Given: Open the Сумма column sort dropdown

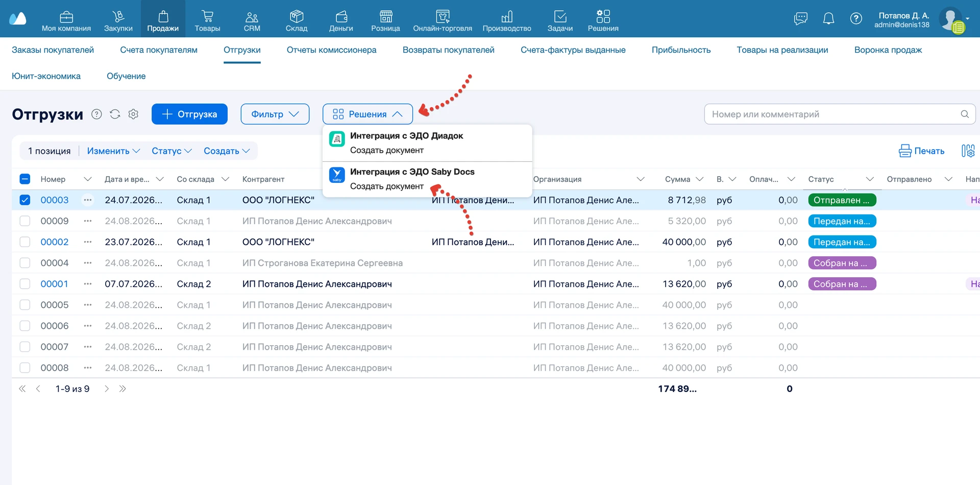Looking at the screenshot, I should pos(700,179).
